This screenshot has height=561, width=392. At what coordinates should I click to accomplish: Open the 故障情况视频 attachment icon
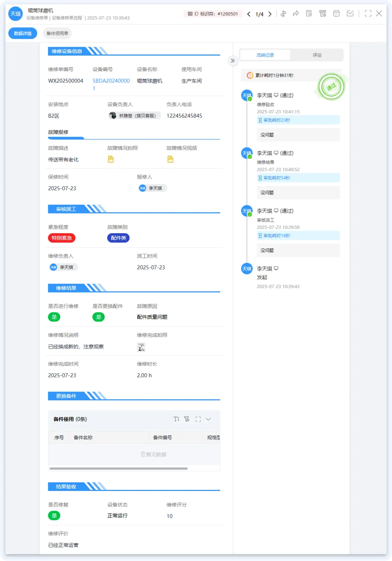pyautogui.click(x=170, y=159)
